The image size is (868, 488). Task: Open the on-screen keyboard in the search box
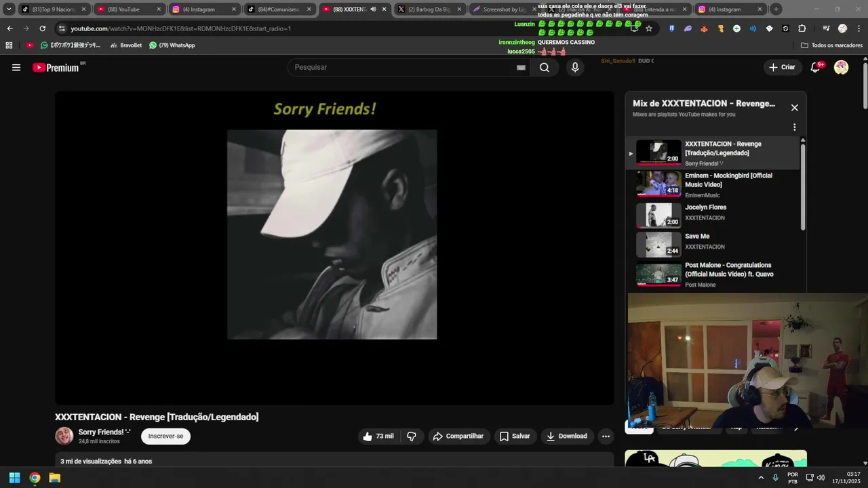[521, 67]
